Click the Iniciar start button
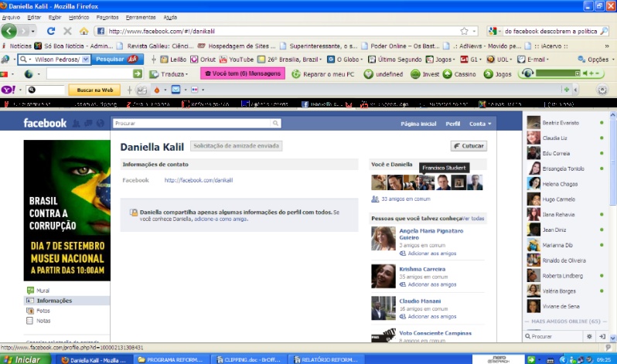Image resolution: width=617 pixels, height=364 pixels. tap(26, 359)
